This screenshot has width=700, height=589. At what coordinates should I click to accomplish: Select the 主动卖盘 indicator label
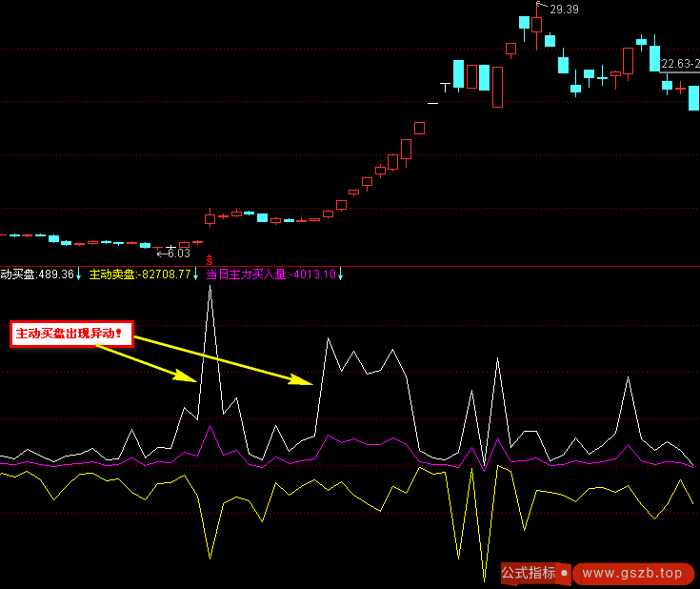click(112, 274)
